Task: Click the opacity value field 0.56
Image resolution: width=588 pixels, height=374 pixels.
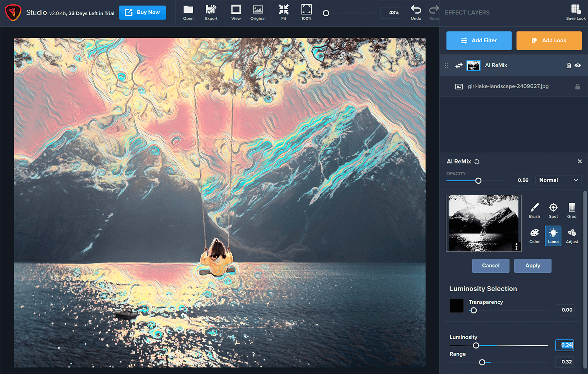Action: (521, 180)
